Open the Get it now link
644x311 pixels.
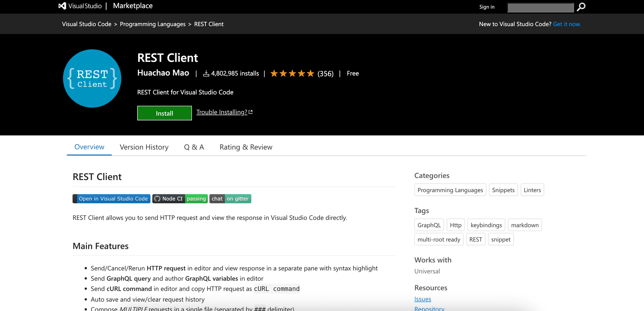[x=567, y=24]
